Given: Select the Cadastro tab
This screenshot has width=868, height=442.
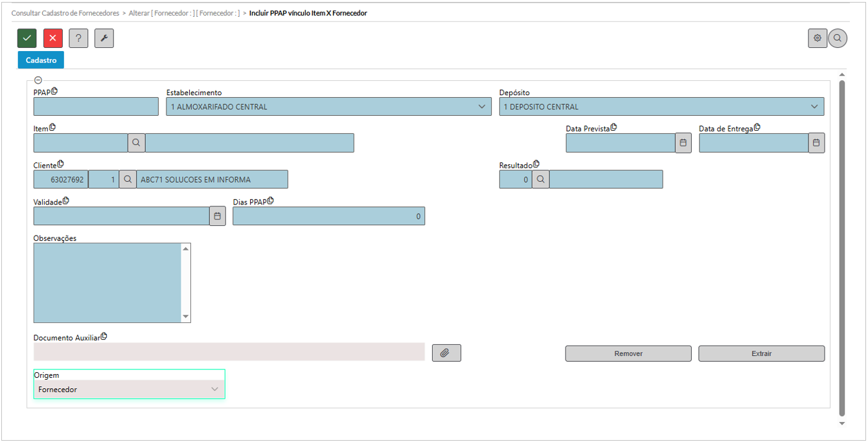Looking at the screenshot, I should coord(41,60).
